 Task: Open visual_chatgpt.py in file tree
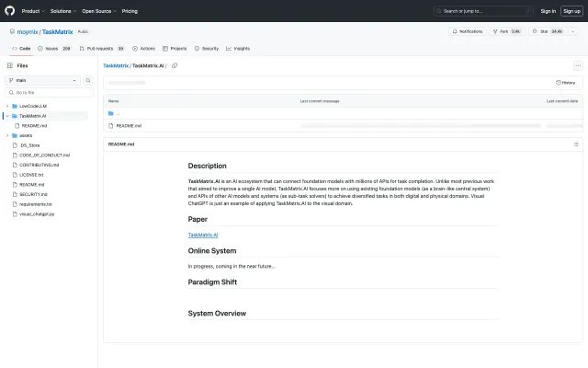(37, 214)
